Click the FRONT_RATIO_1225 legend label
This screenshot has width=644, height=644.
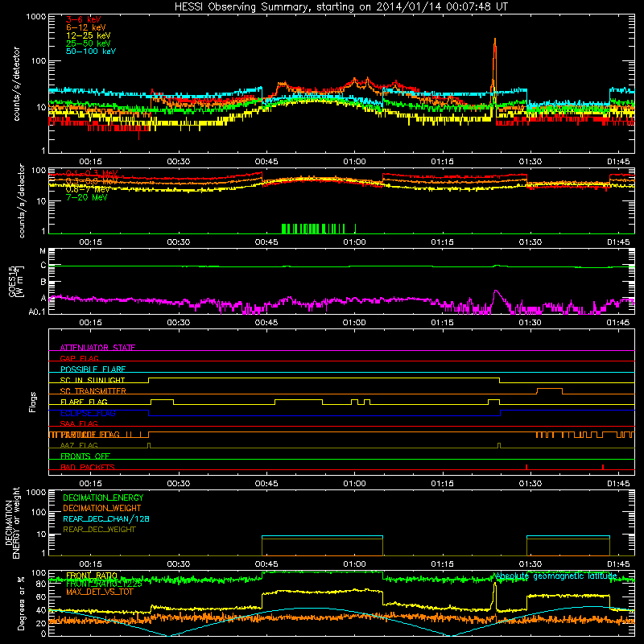(104, 584)
